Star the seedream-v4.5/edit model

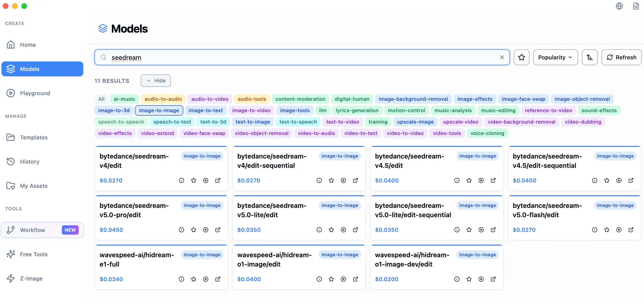tap(469, 180)
